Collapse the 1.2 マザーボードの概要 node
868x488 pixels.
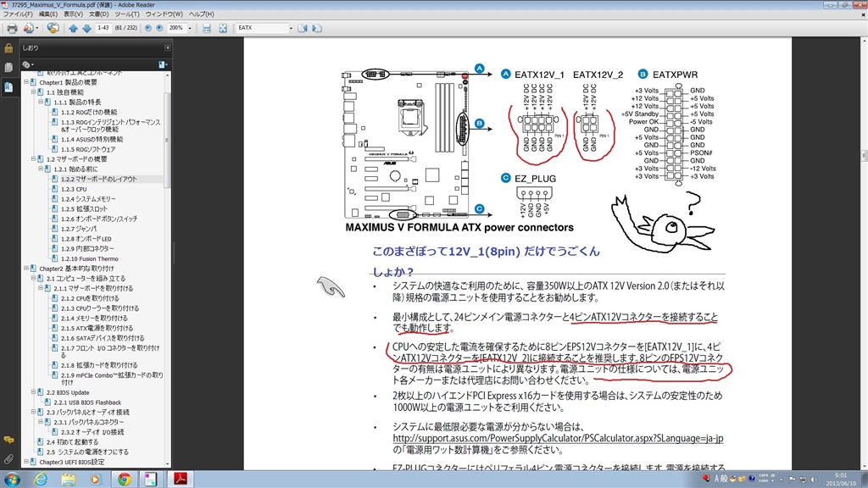pyautogui.click(x=33, y=159)
